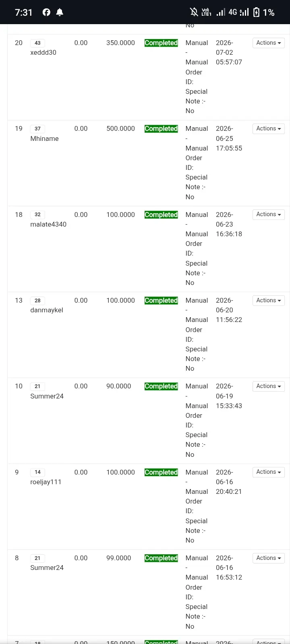
Task: Click user ID badge 43 above xeddd30
Action: [37, 43]
